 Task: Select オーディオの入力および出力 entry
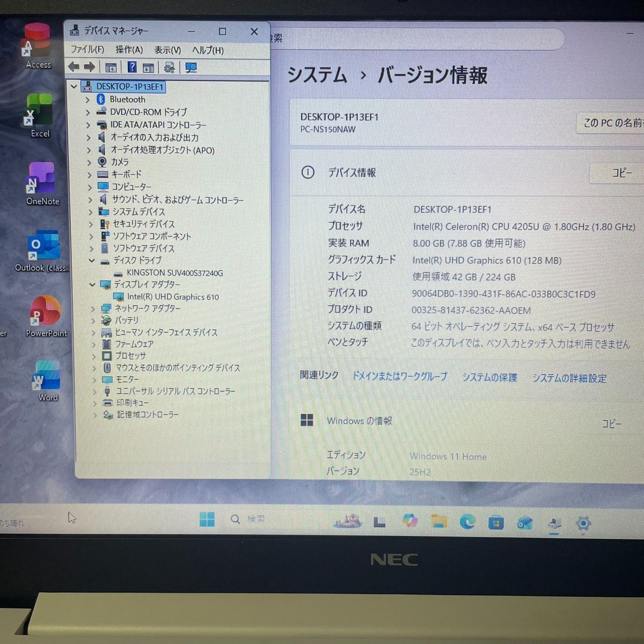point(154,137)
